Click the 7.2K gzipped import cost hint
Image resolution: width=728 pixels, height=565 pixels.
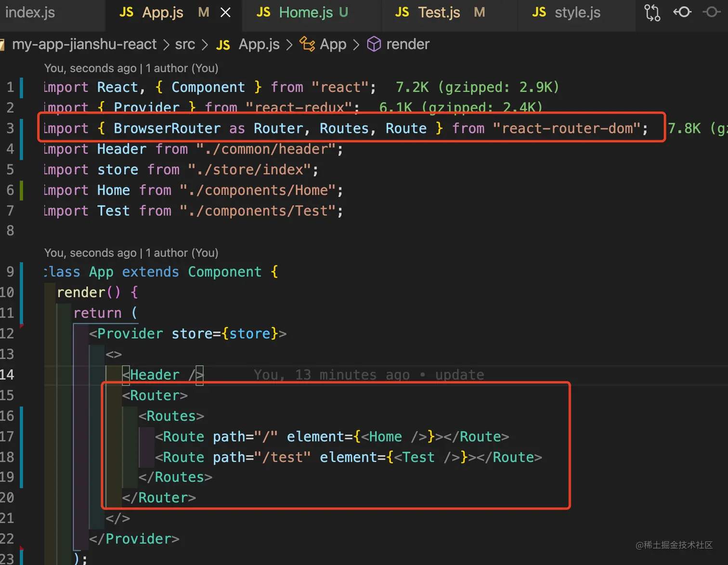tap(477, 87)
